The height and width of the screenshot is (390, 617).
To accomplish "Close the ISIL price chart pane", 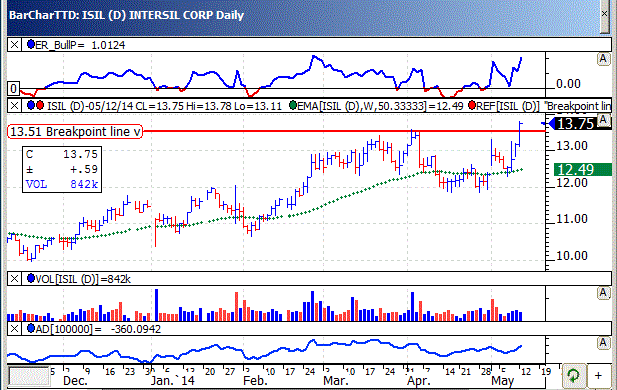I will (15, 105).
